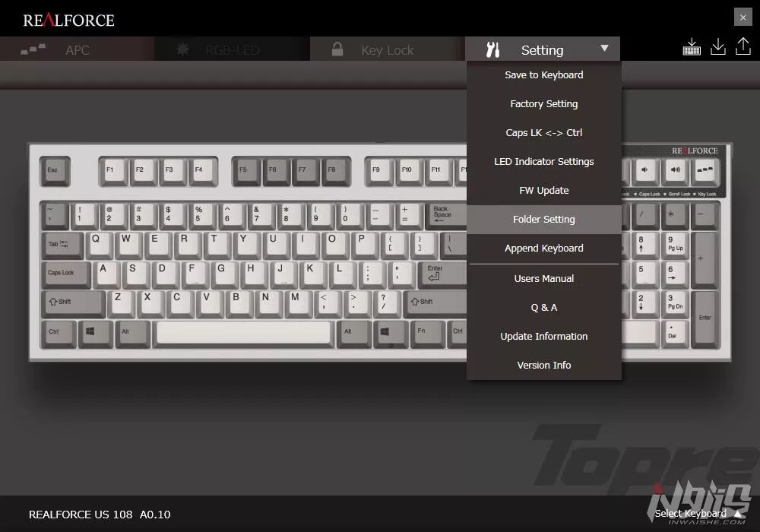Click the download/import profile icon

click(718, 47)
